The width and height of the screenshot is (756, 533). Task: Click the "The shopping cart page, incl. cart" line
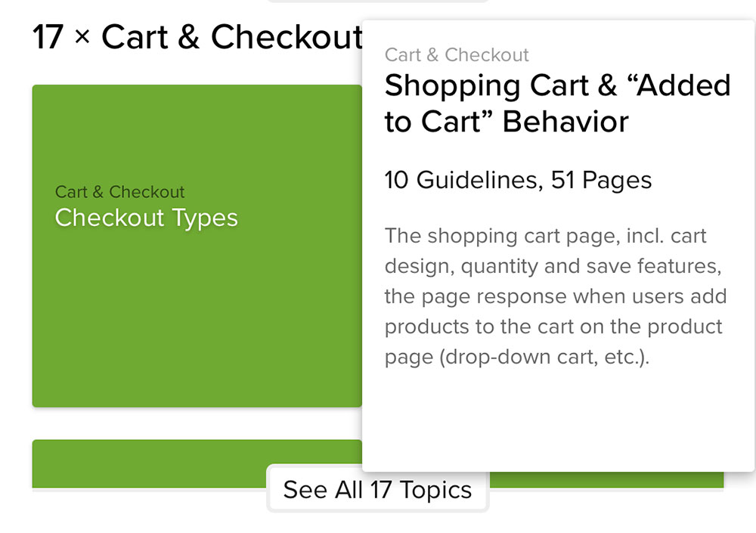click(545, 236)
